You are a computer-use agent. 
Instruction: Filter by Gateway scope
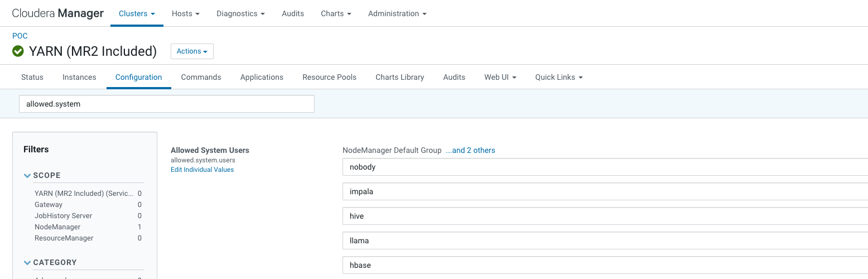[88, 205]
